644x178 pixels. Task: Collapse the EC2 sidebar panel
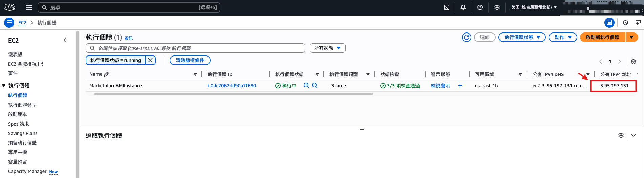pyautogui.click(x=65, y=40)
